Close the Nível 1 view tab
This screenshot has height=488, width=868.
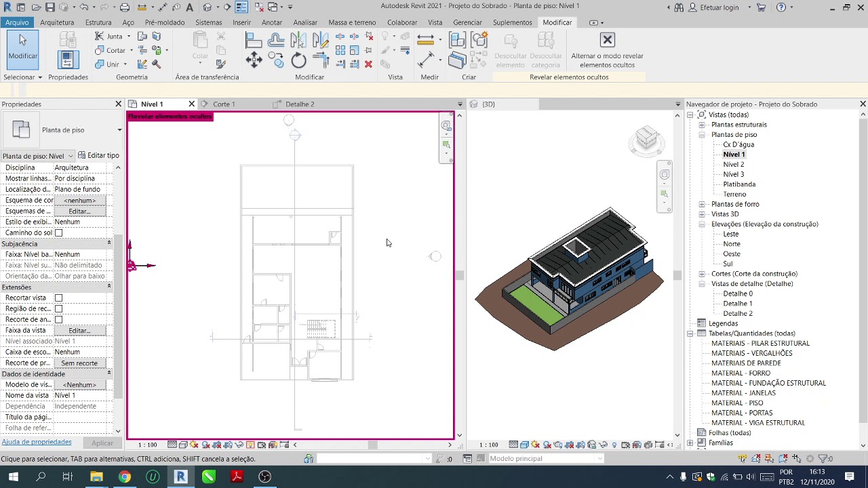point(191,104)
